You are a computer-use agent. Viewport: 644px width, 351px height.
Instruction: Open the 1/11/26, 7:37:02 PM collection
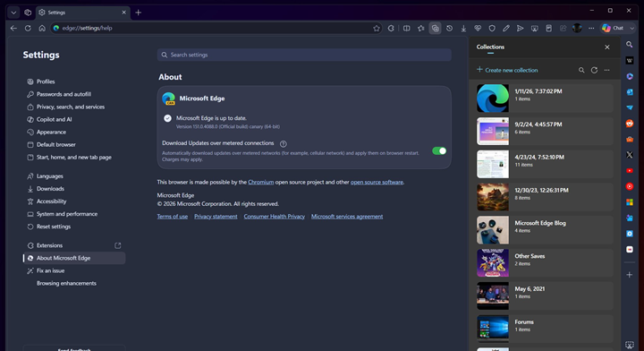(x=545, y=98)
